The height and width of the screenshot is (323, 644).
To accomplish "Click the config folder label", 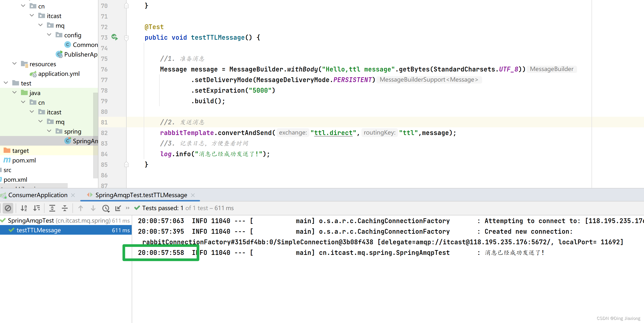I will pos(72,35).
